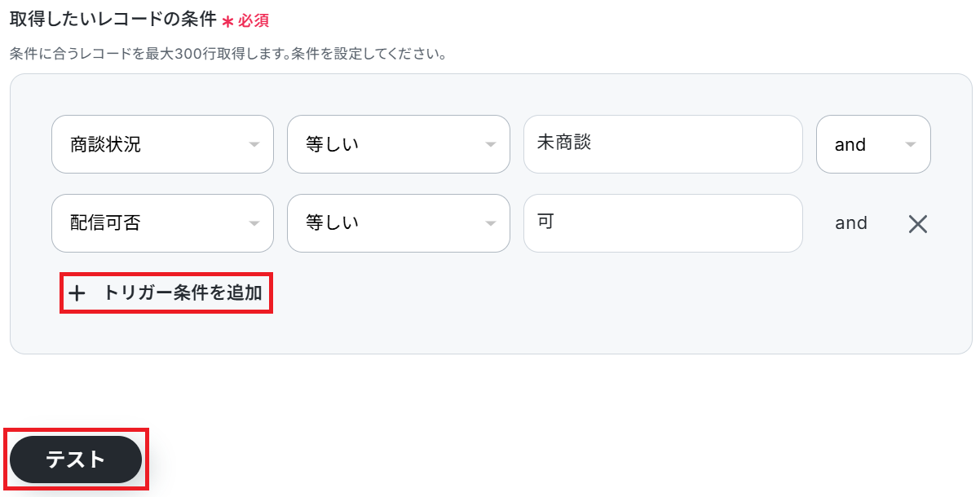This screenshot has width=980, height=497.
Task: Open the 等しい operator dropdown for 配信可否
Action: (399, 223)
